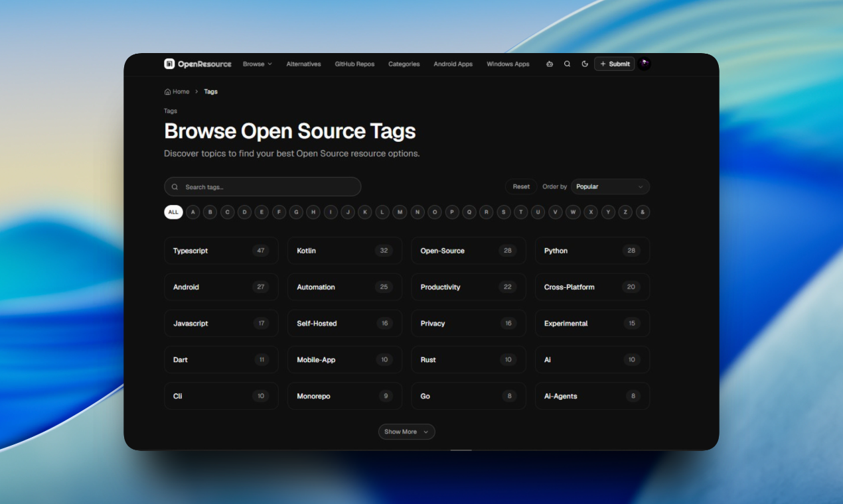Filter tags by letter D
Viewport: 843px width, 504px height.
245,212
